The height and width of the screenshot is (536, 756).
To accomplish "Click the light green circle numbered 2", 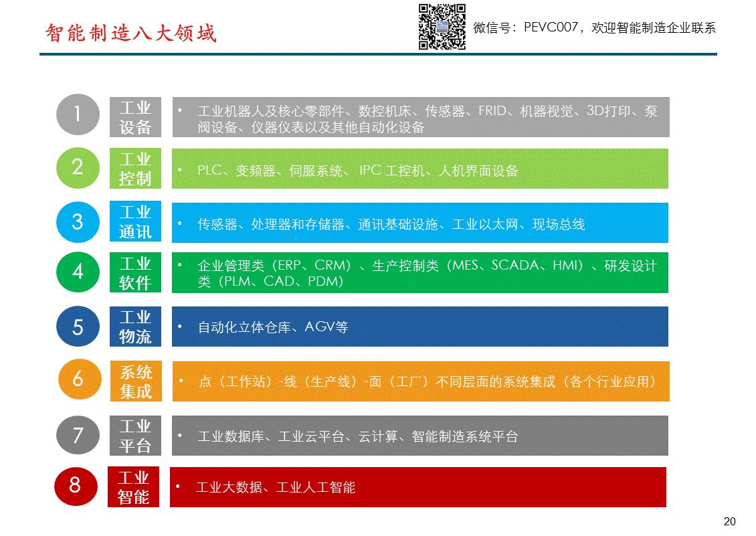I will click(78, 167).
